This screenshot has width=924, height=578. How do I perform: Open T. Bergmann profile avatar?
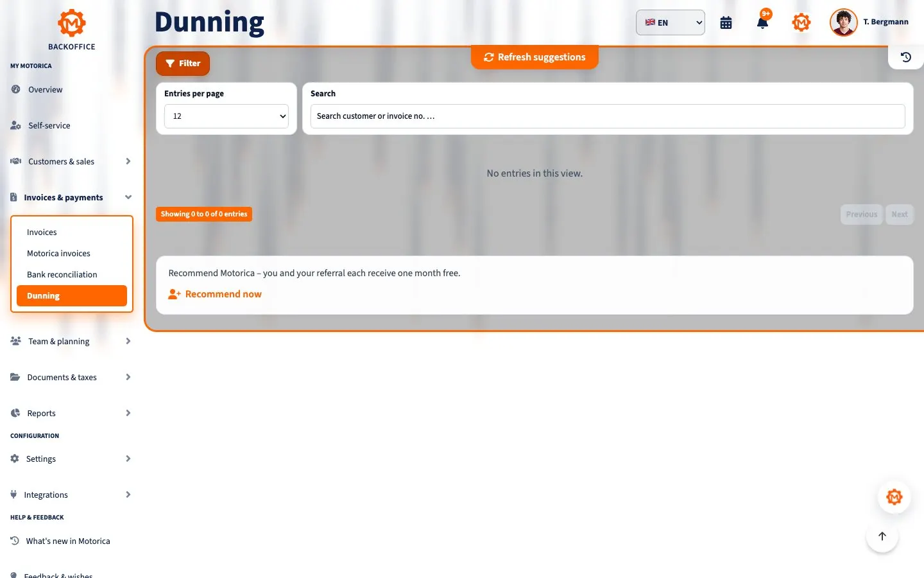tap(843, 22)
